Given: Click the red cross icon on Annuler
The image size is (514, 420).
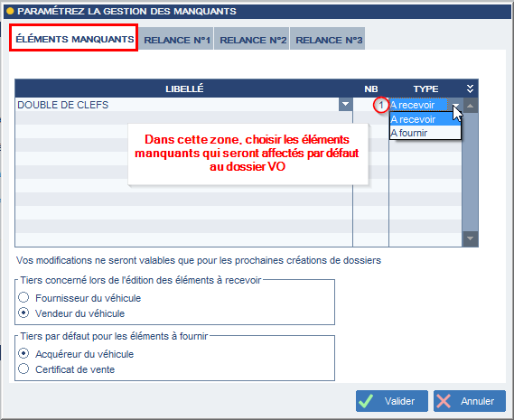Looking at the screenshot, I should point(444,401).
